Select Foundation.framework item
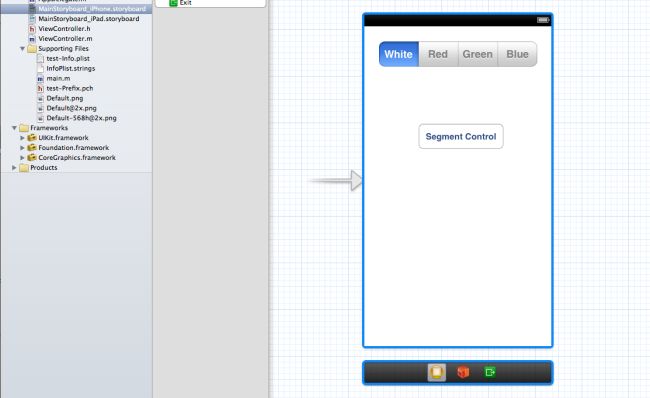Image resolution: width=650 pixels, height=398 pixels. pyautogui.click(x=74, y=148)
